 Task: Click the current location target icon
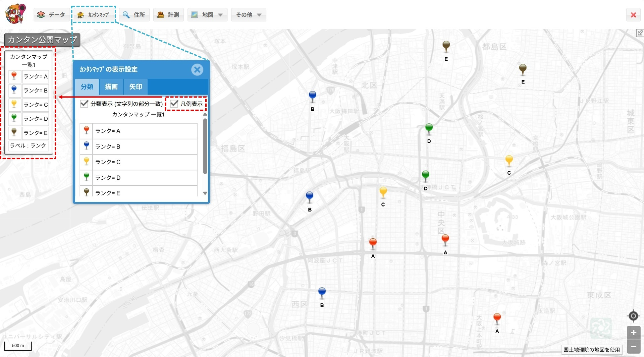[x=633, y=316]
